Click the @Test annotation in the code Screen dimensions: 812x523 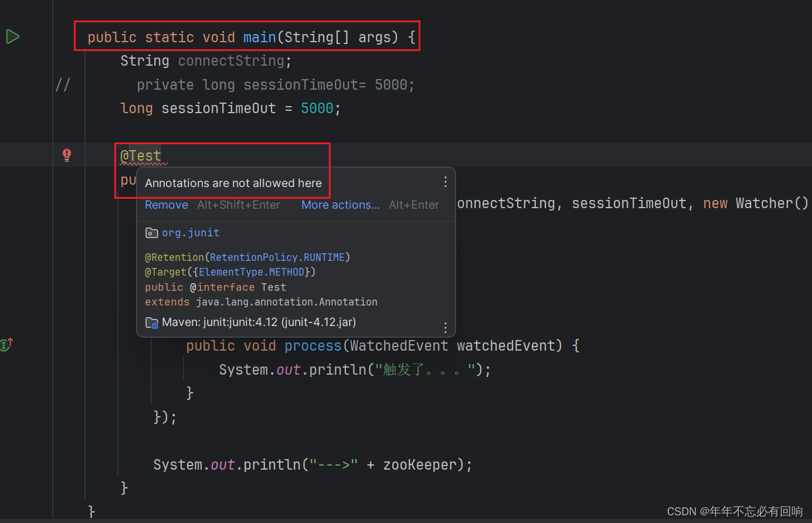pyautogui.click(x=141, y=156)
